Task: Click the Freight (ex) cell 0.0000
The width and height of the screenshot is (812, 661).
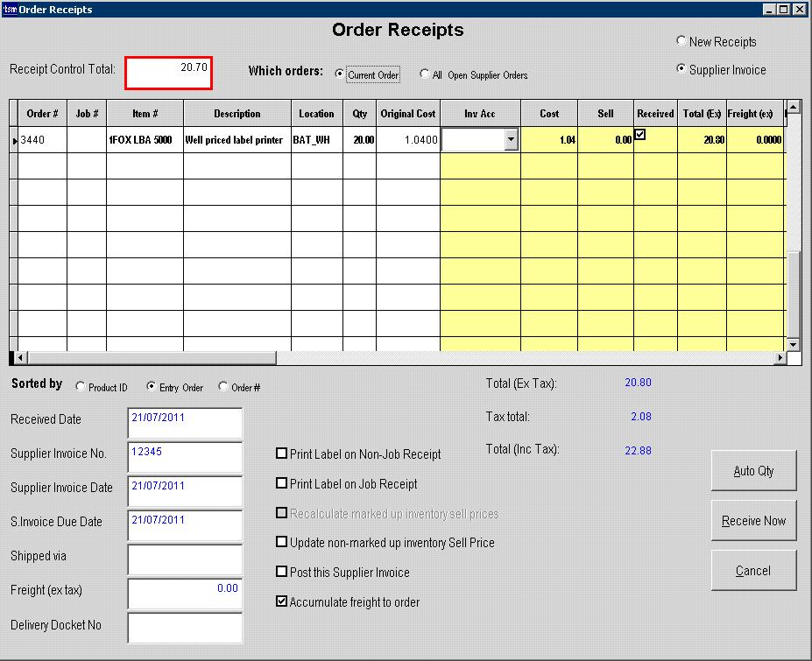Action: [755, 140]
